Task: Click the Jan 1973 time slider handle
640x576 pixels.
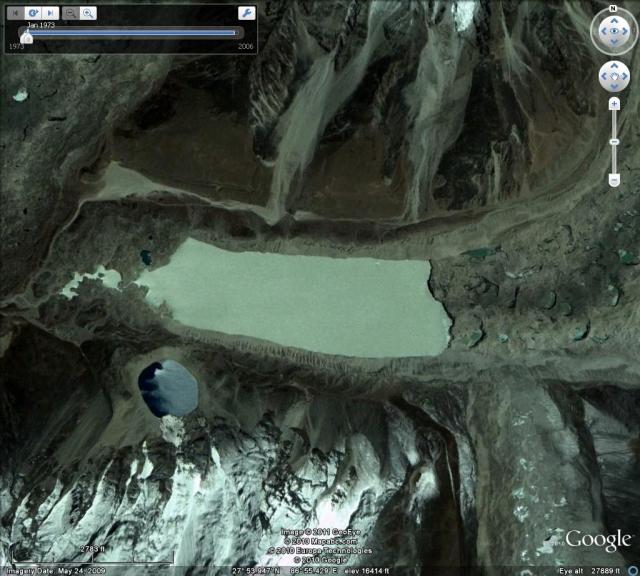Action: click(x=27, y=35)
